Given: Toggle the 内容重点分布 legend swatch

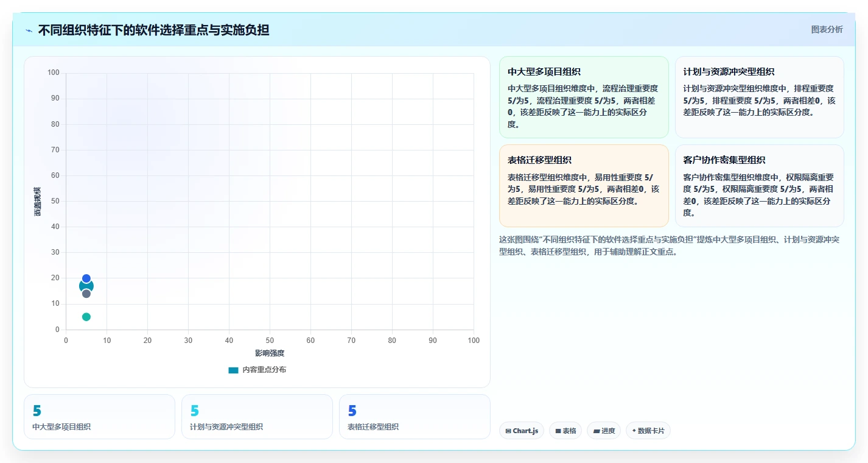Looking at the screenshot, I should point(233,370).
